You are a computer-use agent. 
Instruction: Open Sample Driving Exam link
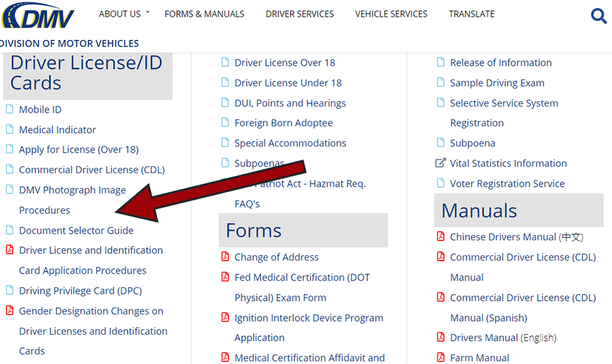point(497,83)
